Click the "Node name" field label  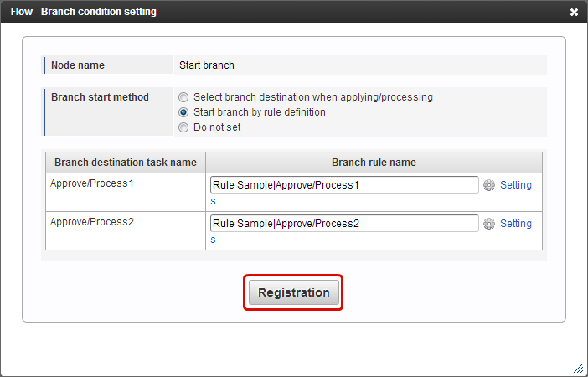pos(78,65)
